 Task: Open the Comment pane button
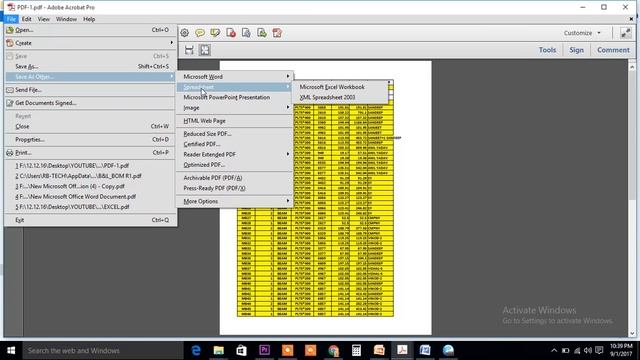click(x=613, y=50)
